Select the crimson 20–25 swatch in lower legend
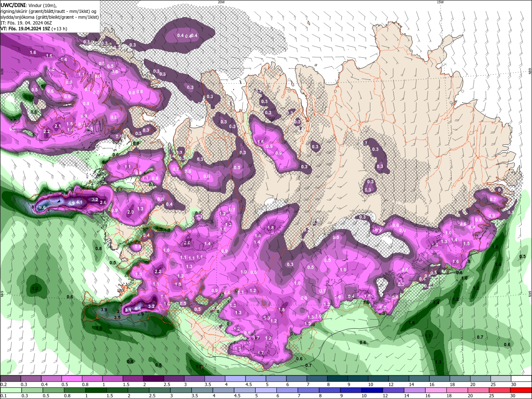The height and width of the screenshot is (399, 532). click(500, 390)
